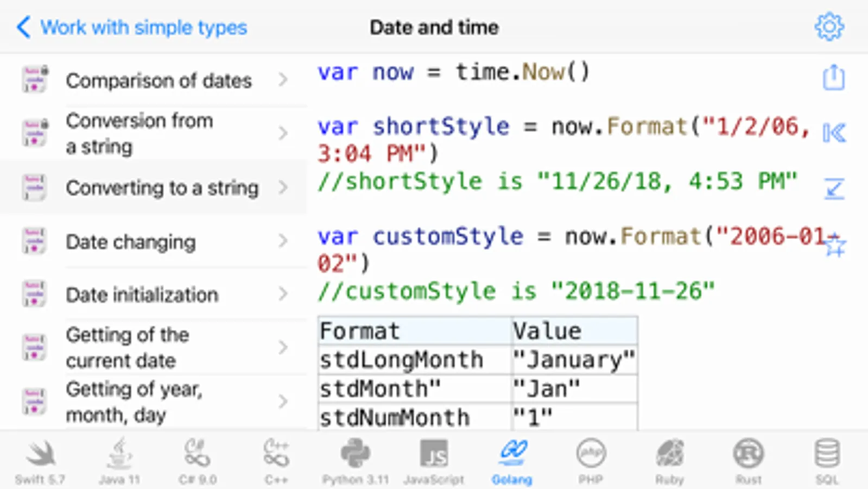
Task: Open the Java 11 language tab
Action: pyautogui.click(x=119, y=462)
